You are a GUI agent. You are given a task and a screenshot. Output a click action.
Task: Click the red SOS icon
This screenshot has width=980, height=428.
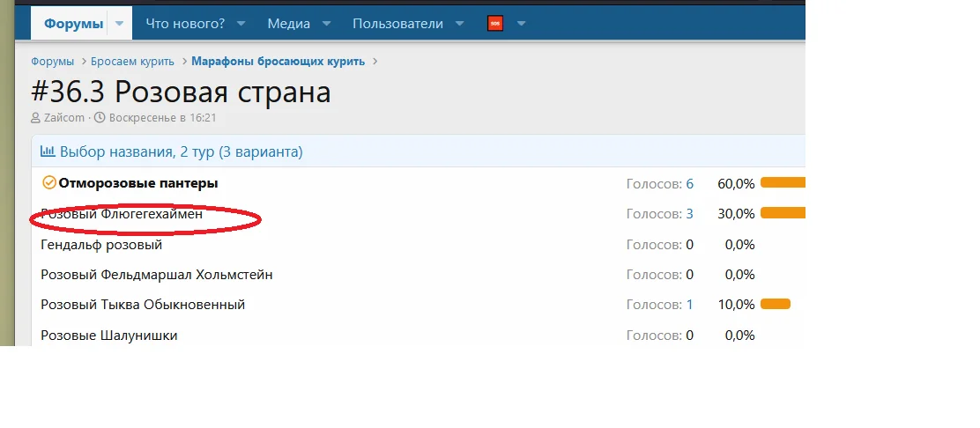(x=495, y=24)
